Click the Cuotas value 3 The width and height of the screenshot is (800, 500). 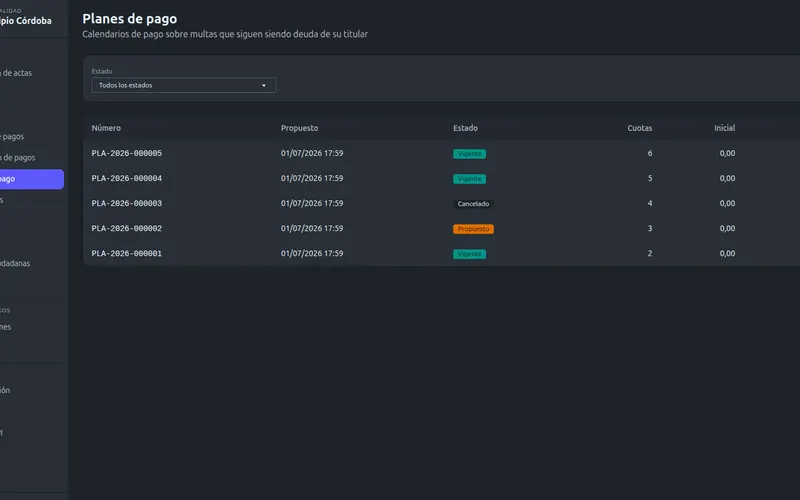point(649,228)
